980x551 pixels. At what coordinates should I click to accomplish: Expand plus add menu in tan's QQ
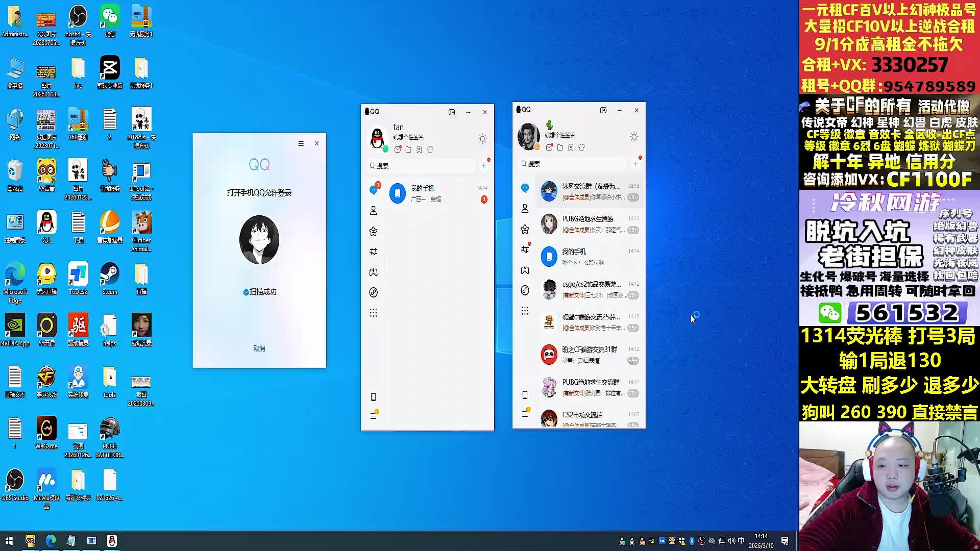[483, 166]
